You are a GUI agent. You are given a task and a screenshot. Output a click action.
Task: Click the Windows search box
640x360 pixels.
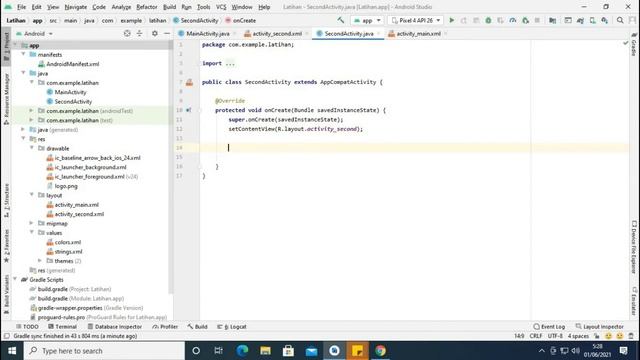(x=104, y=351)
